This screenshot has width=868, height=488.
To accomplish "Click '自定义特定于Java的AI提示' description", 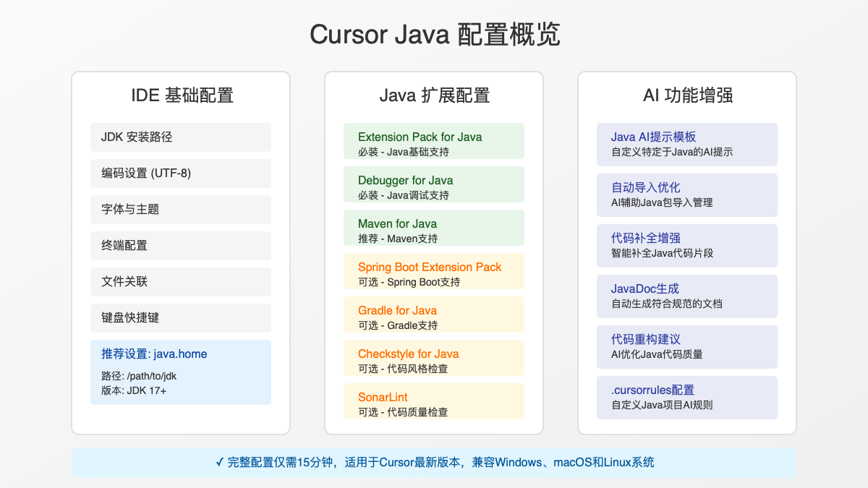I will click(x=672, y=152).
